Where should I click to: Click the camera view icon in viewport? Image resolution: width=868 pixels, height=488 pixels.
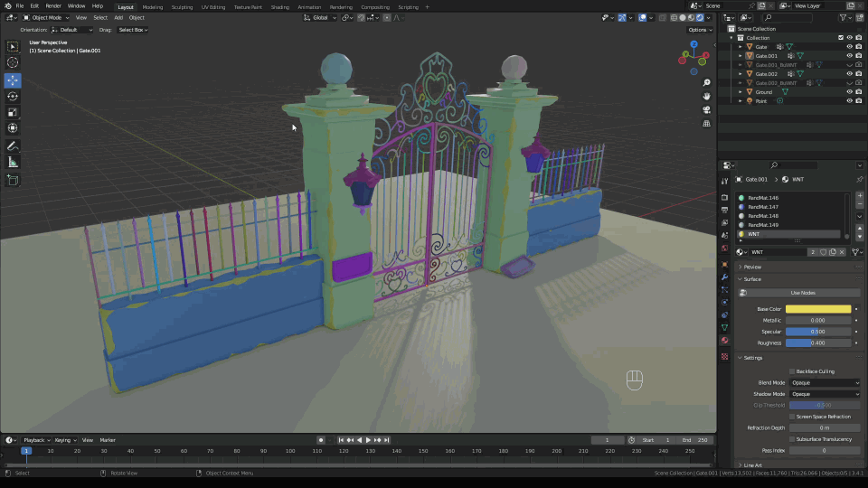[x=706, y=109]
